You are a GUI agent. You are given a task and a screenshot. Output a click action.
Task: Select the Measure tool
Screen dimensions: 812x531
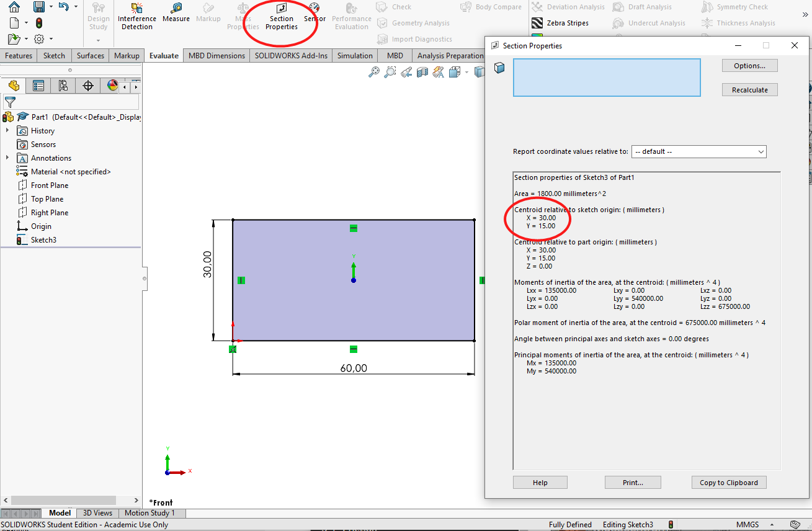click(176, 13)
